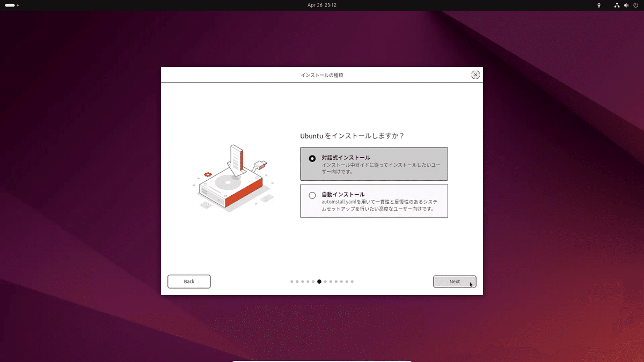Click the title インストールの種類
This screenshot has width=644, height=362.
(x=322, y=75)
